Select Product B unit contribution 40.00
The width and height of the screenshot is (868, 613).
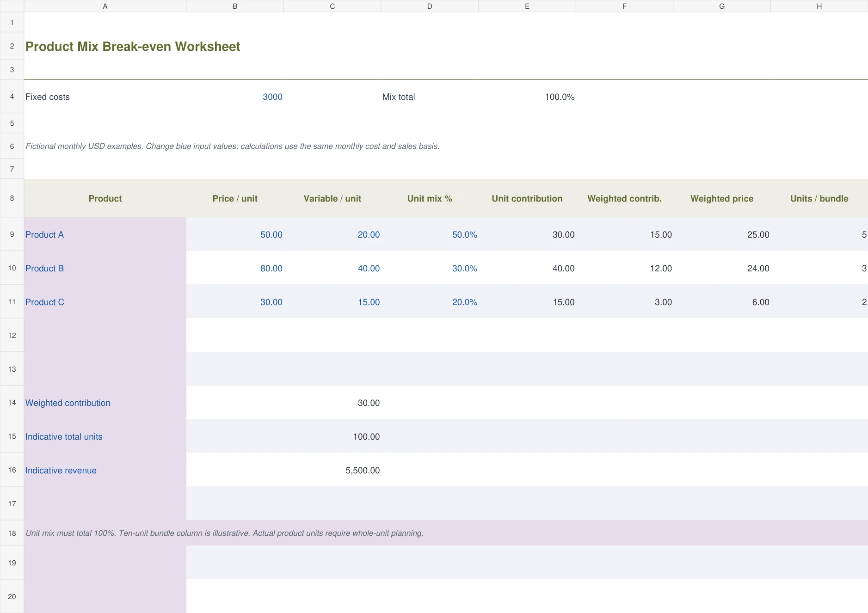click(x=527, y=268)
